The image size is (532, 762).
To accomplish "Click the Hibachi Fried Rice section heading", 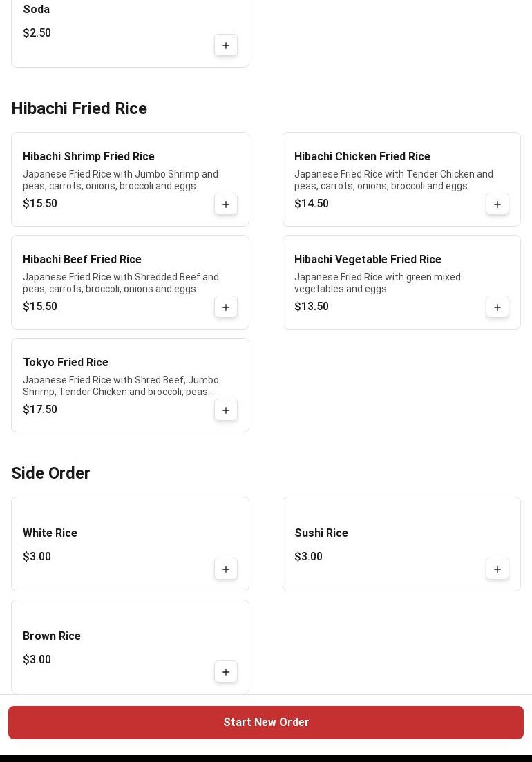I will (79, 109).
